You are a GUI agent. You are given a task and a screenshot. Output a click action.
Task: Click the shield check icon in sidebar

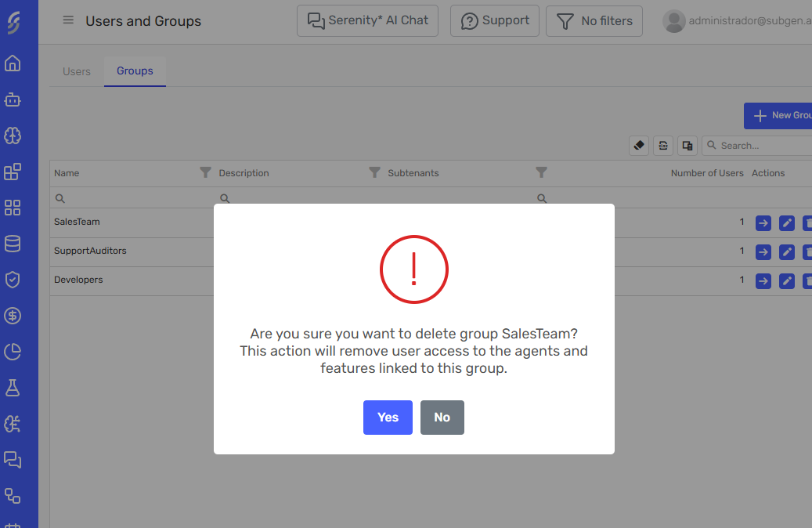(13, 280)
